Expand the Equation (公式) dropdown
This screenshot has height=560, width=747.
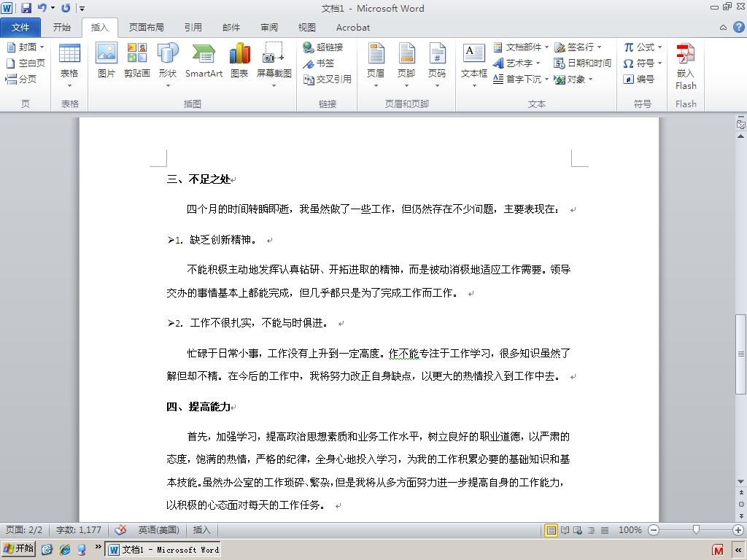pos(659,47)
